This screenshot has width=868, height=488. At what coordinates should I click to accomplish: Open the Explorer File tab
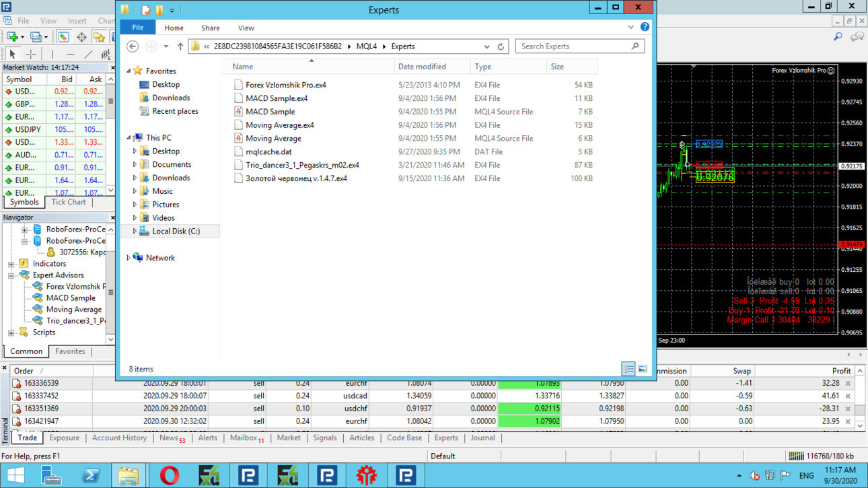(137, 28)
